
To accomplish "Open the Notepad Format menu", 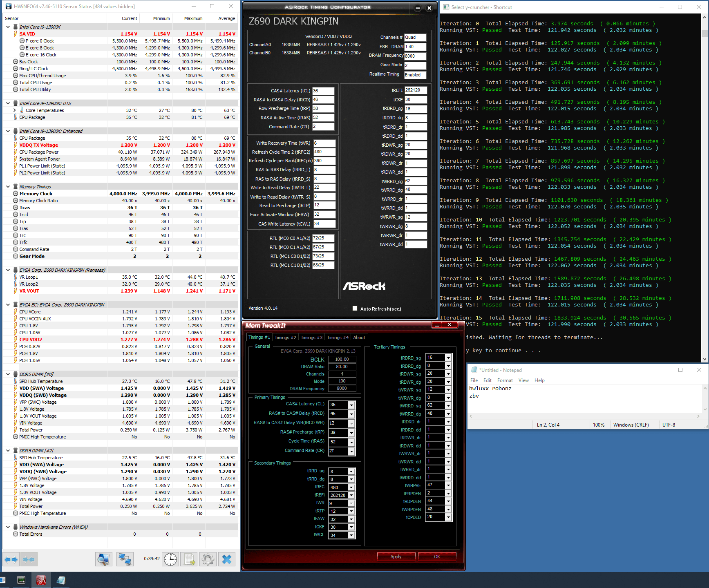I will point(505,380).
